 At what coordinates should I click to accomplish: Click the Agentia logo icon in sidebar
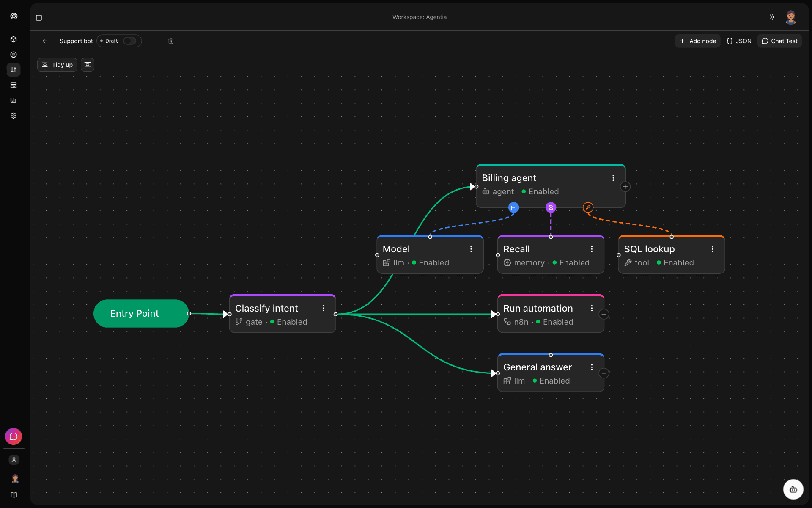pyautogui.click(x=14, y=16)
